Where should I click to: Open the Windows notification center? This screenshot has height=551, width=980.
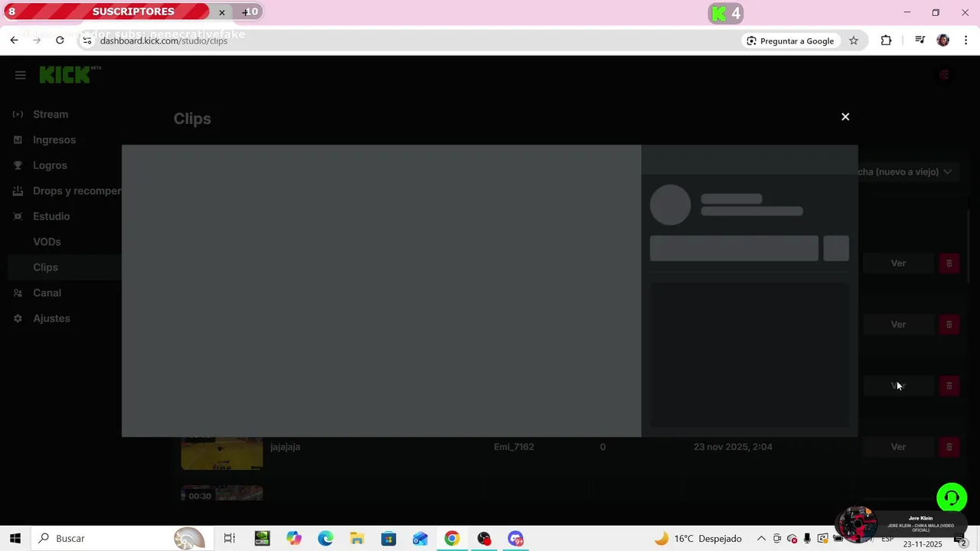click(x=960, y=540)
